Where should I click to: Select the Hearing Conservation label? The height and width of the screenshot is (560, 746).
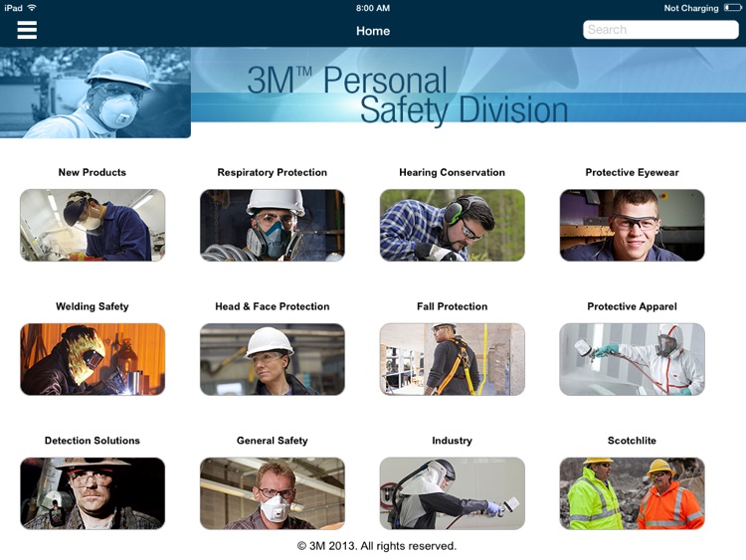coord(452,172)
